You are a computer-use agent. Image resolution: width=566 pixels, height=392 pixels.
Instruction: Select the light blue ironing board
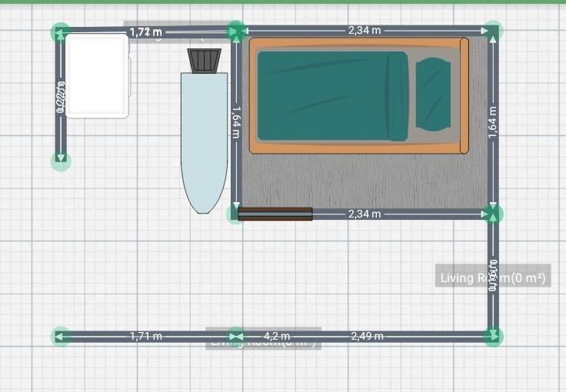pos(204,138)
